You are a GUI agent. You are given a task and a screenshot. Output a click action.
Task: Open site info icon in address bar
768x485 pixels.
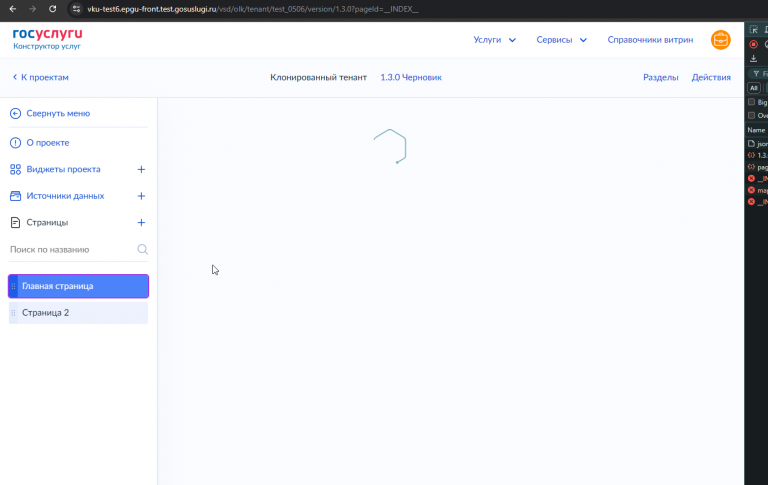(76, 9)
